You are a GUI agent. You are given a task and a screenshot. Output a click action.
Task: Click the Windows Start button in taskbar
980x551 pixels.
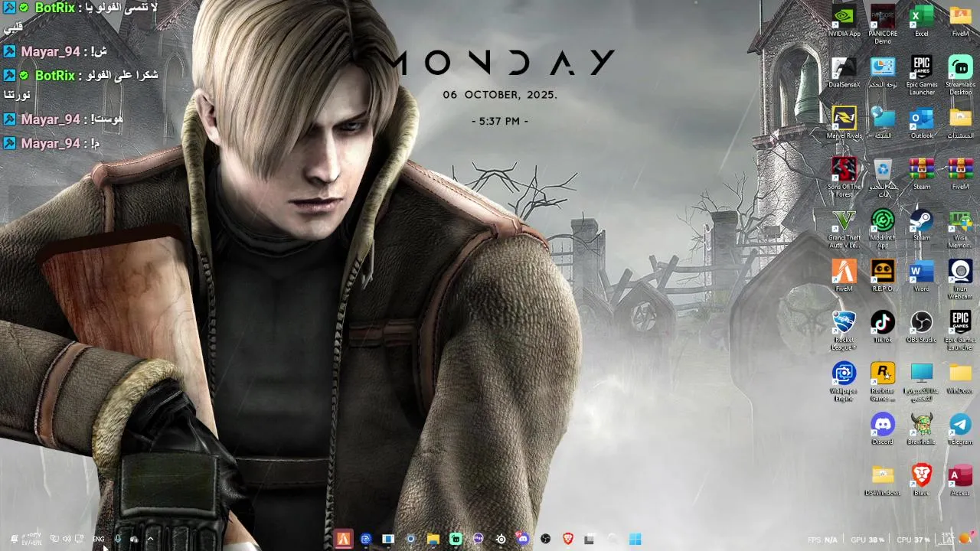[635, 540]
